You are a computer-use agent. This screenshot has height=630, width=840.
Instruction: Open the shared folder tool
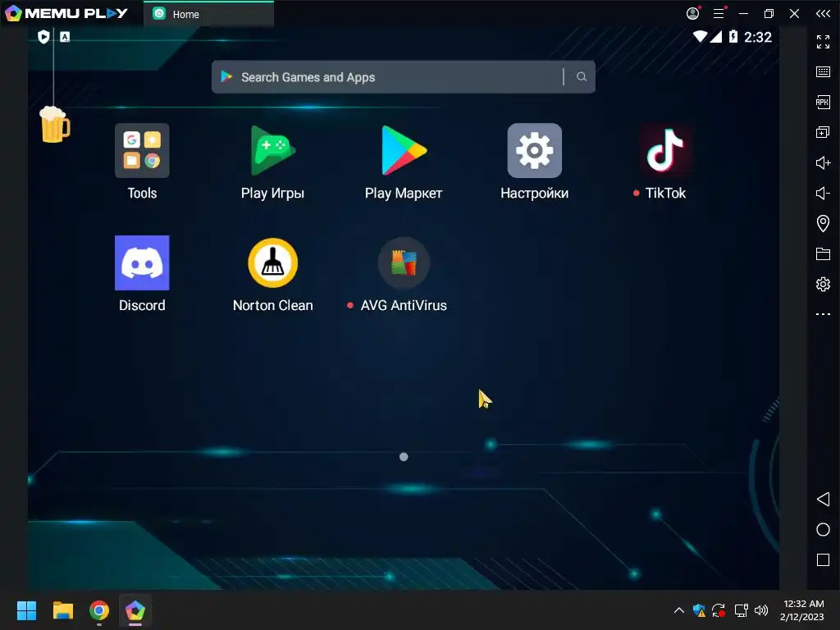point(823,253)
